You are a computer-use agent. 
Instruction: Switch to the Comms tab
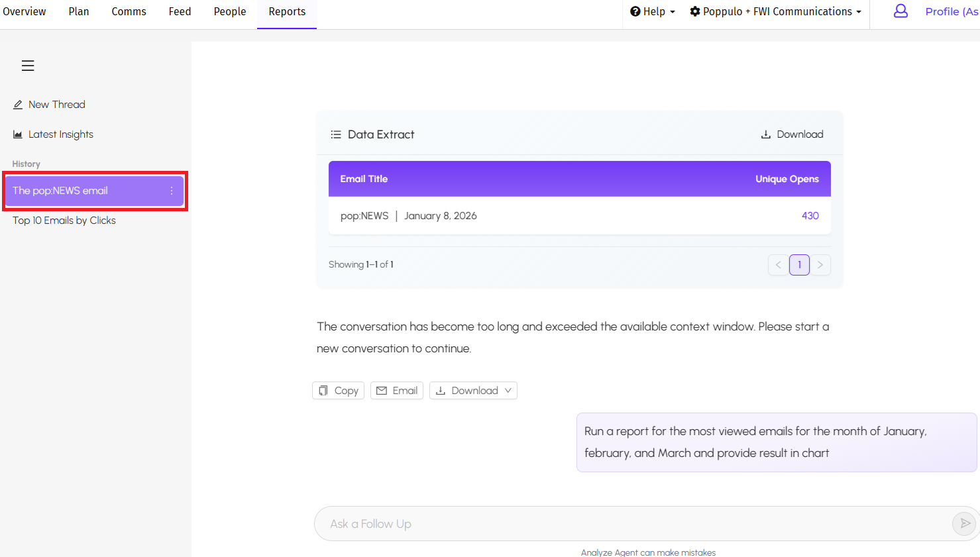[129, 12]
